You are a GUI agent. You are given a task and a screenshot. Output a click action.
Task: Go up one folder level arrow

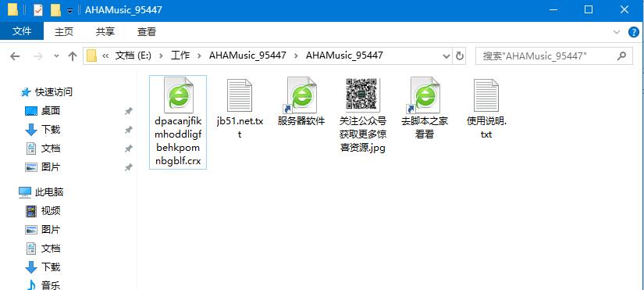click(x=73, y=56)
